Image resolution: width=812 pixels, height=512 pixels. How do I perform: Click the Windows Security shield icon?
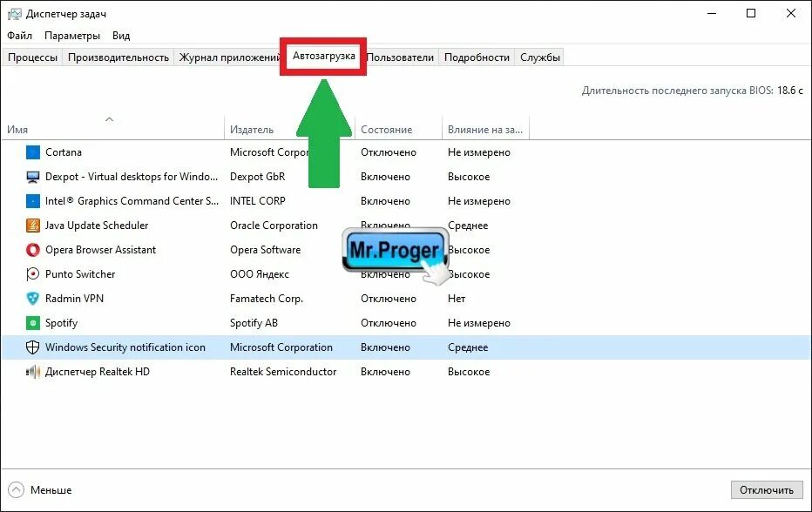(x=32, y=347)
